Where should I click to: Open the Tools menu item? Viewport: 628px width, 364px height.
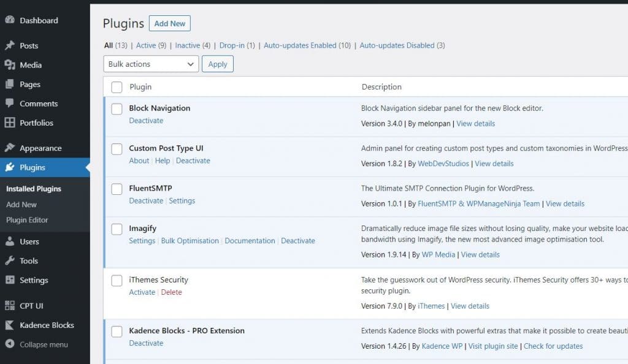click(29, 261)
